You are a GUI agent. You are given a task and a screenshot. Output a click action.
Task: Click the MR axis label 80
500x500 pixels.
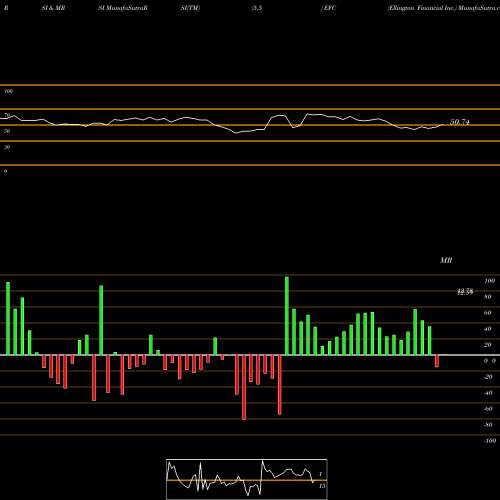[x=488, y=297]
